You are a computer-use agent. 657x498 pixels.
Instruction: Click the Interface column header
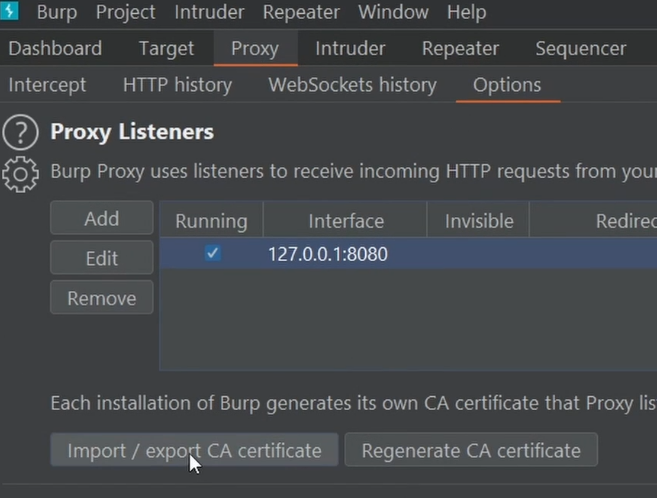click(346, 220)
